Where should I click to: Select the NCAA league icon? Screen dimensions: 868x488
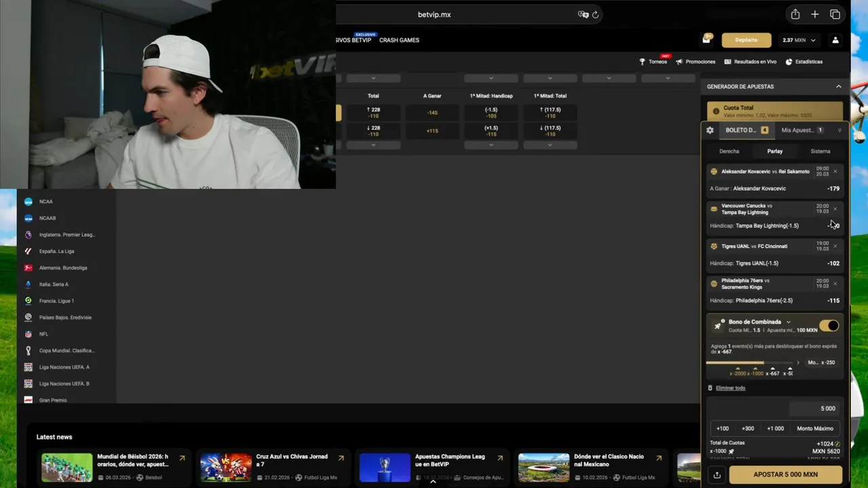tap(28, 201)
